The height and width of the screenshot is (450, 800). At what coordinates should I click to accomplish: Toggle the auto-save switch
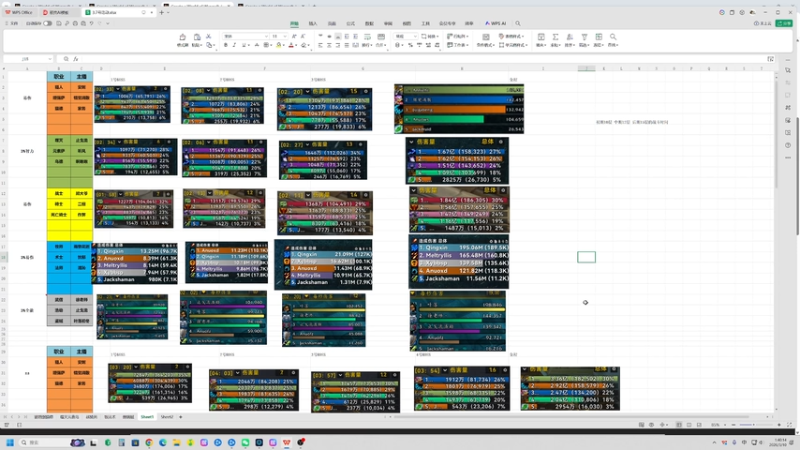click(x=47, y=23)
